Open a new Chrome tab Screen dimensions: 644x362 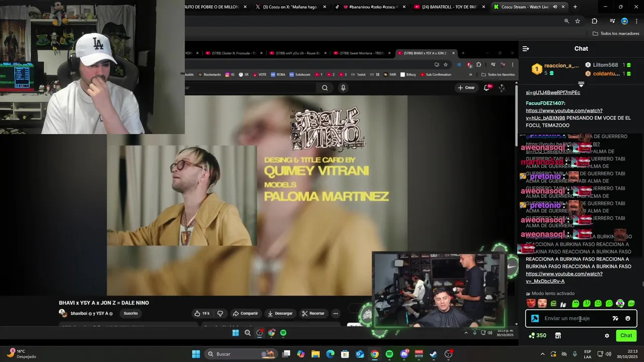pos(575,7)
